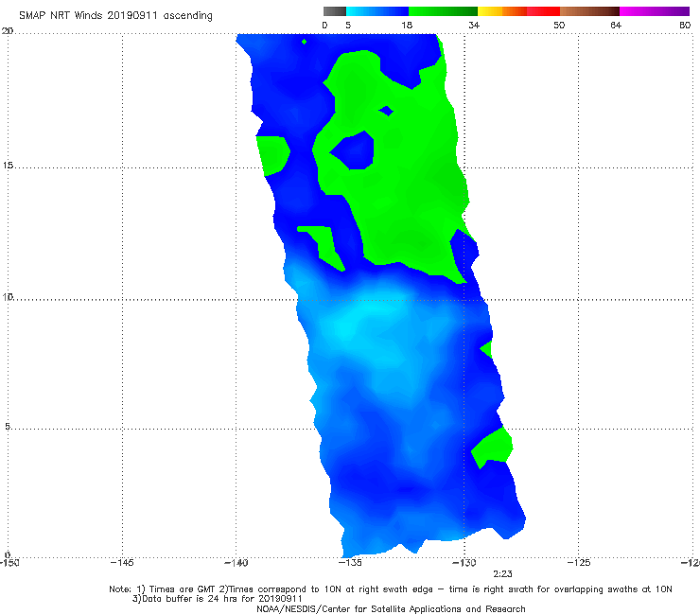Click the NOAA/NESDIS credit line
The height and width of the screenshot is (615, 700).
(x=391, y=609)
